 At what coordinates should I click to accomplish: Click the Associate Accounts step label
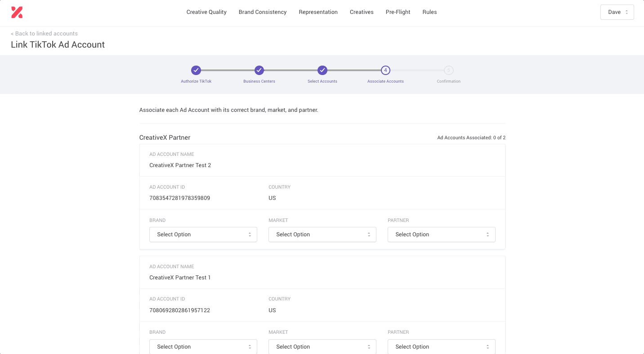(385, 81)
